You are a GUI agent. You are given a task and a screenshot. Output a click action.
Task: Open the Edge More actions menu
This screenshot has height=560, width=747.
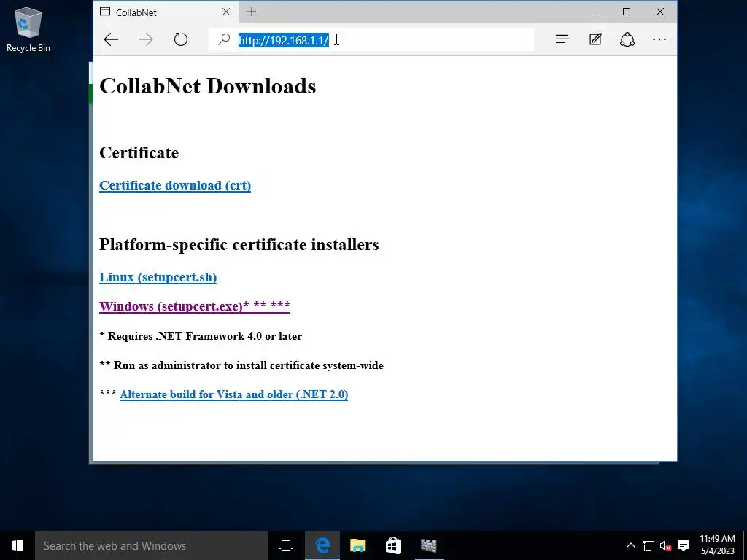click(659, 39)
